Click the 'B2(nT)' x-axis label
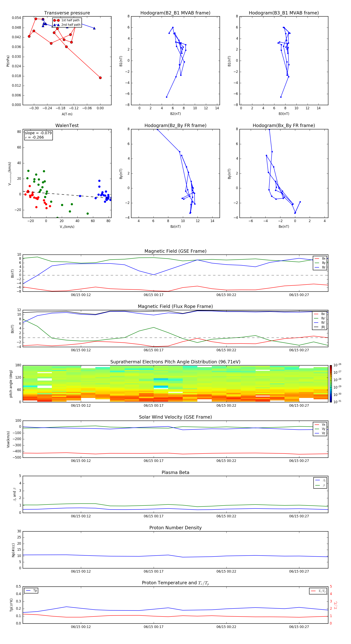The width and height of the screenshot is (351, 644). [x=175, y=114]
